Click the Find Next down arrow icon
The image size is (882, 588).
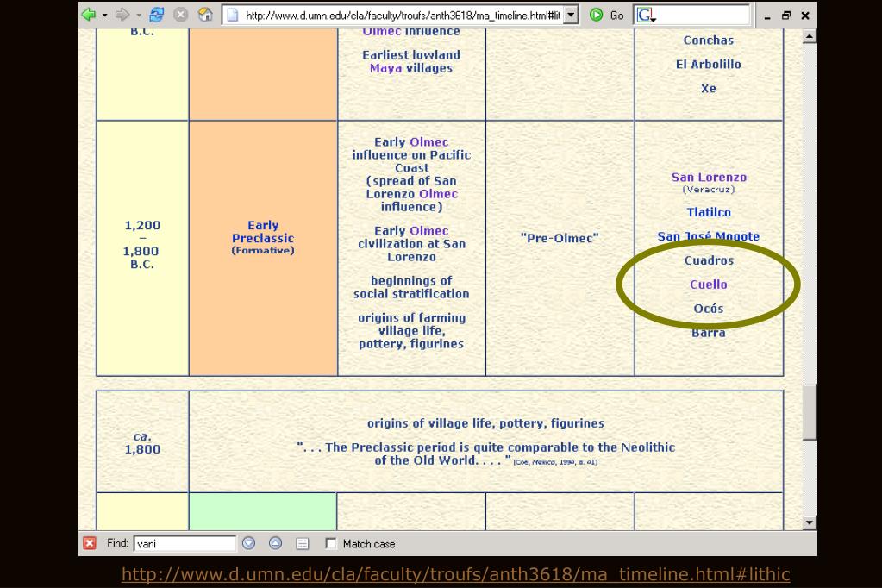(248, 543)
